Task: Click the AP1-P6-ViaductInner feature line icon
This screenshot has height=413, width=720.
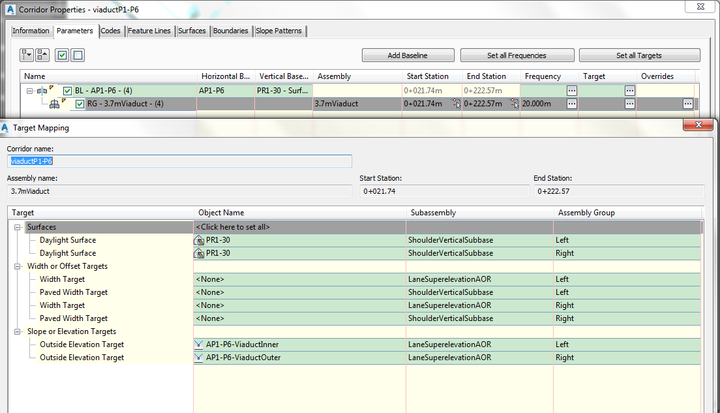Action: 199,344
